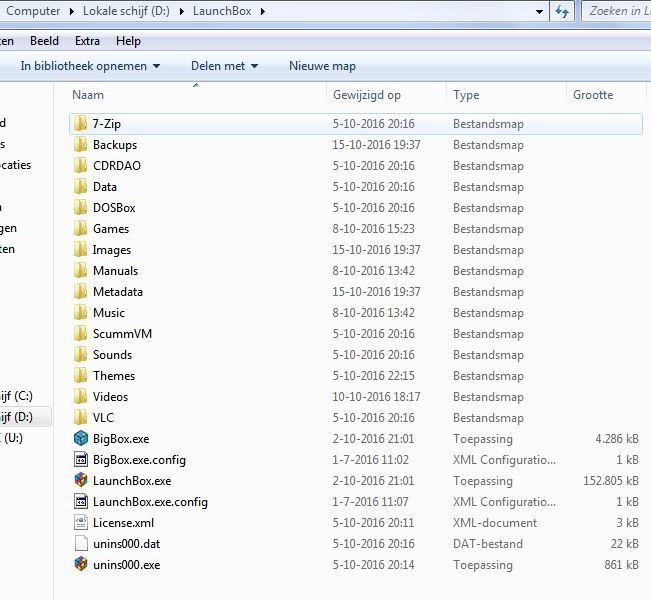Select the DOSBox folder icon
The image size is (651, 600).
tap(80, 207)
